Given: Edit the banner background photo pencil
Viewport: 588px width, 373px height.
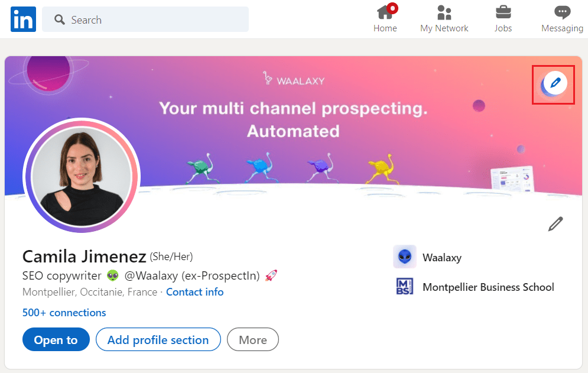Looking at the screenshot, I should (x=554, y=83).
